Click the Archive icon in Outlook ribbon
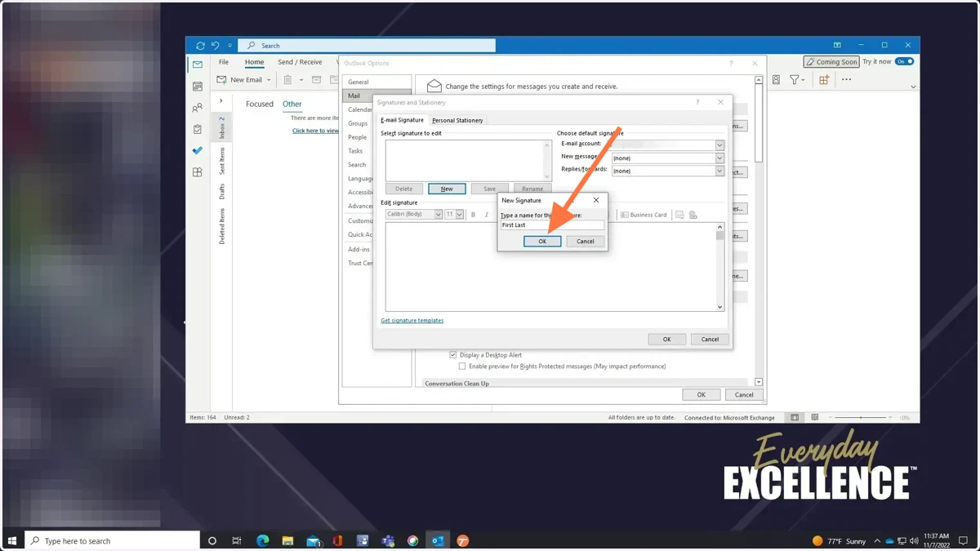Screen dimensions: 980x551 [316, 80]
